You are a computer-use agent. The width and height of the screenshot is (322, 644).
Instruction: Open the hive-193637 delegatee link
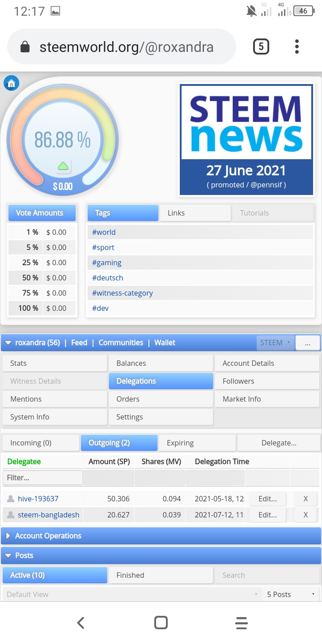coord(38,499)
